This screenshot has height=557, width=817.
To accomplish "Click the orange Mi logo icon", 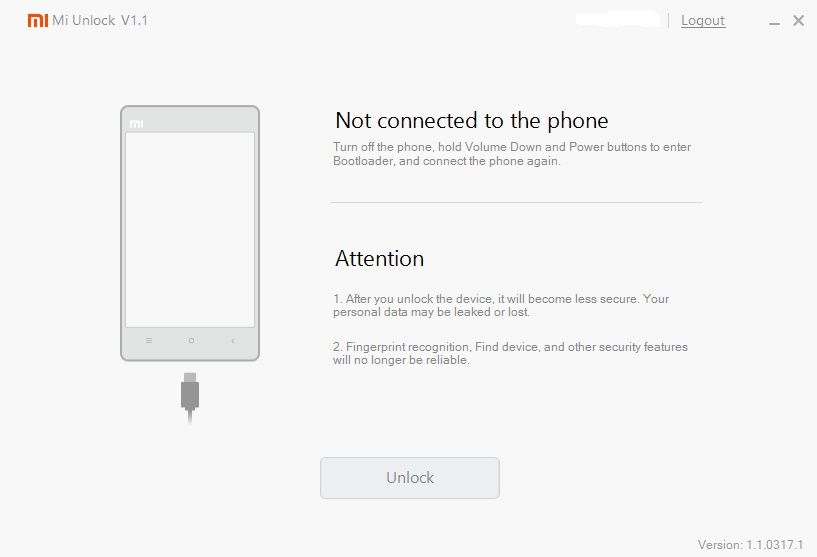I will click(38, 20).
